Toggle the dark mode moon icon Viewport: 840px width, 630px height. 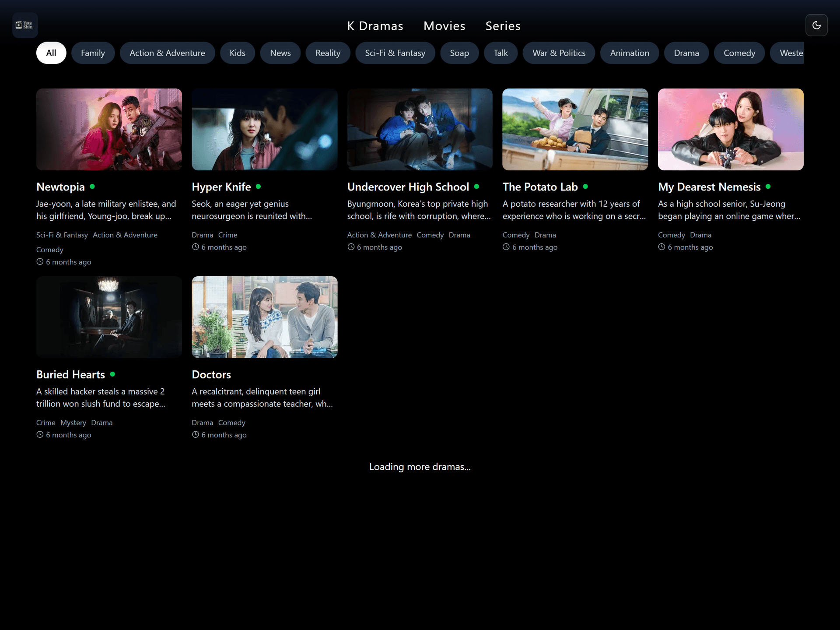tap(816, 25)
